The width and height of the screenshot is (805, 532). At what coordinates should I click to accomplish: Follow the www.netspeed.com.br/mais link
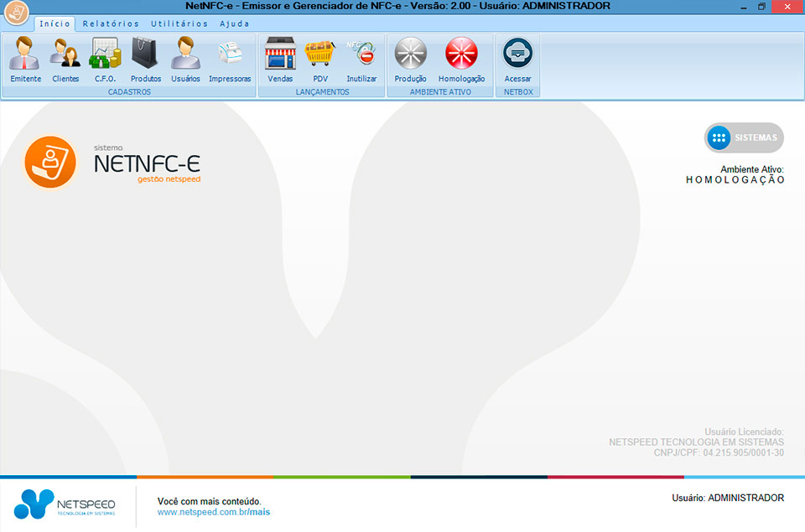click(x=214, y=512)
